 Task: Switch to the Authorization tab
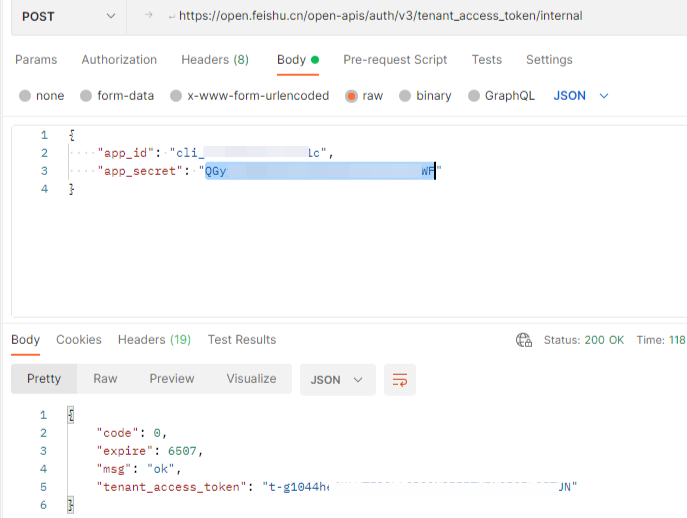point(119,60)
